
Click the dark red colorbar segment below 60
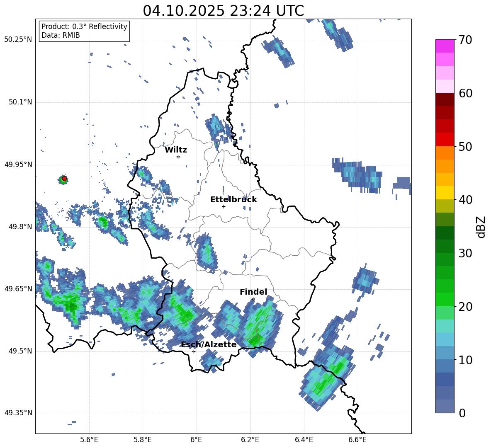(445, 99)
